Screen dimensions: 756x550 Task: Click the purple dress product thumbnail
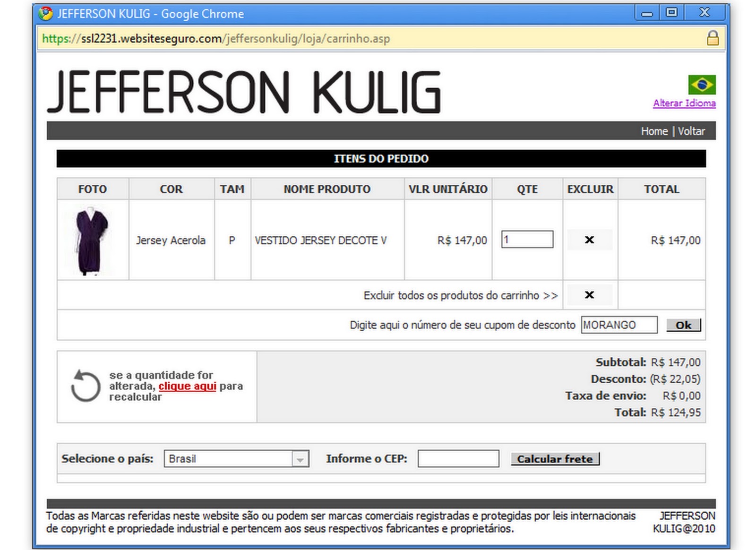click(92, 241)
